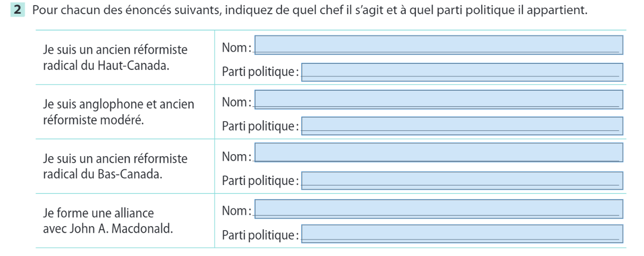
Task: Click Parti politique field for Haut-Canada radical reformist
Action: tap(461, 72)
